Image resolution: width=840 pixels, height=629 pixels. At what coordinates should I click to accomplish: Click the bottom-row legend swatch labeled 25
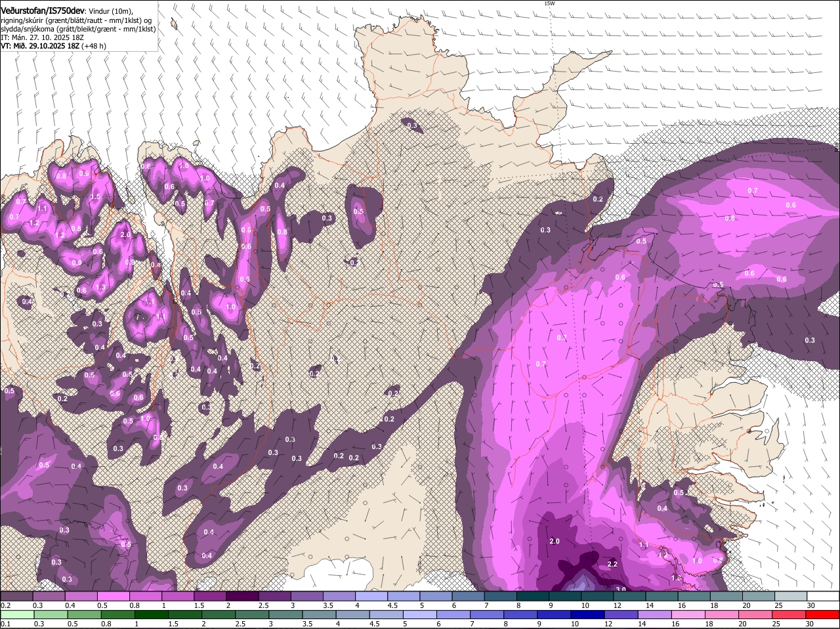coord(788,615)
